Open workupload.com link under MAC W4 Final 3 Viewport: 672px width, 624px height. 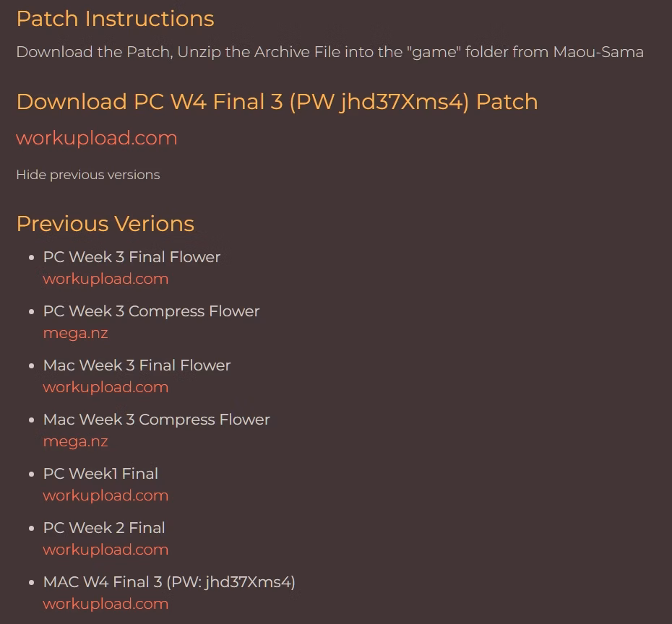click(105, 604)
